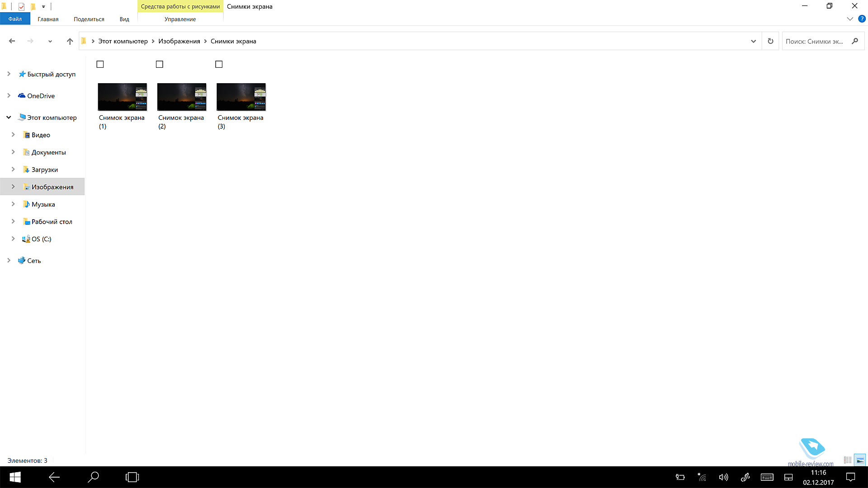Viewport: 868px width, 488px height.
Task: Select the Снимок экрана (3) thumbnail
Action: [x=241, y=97]
